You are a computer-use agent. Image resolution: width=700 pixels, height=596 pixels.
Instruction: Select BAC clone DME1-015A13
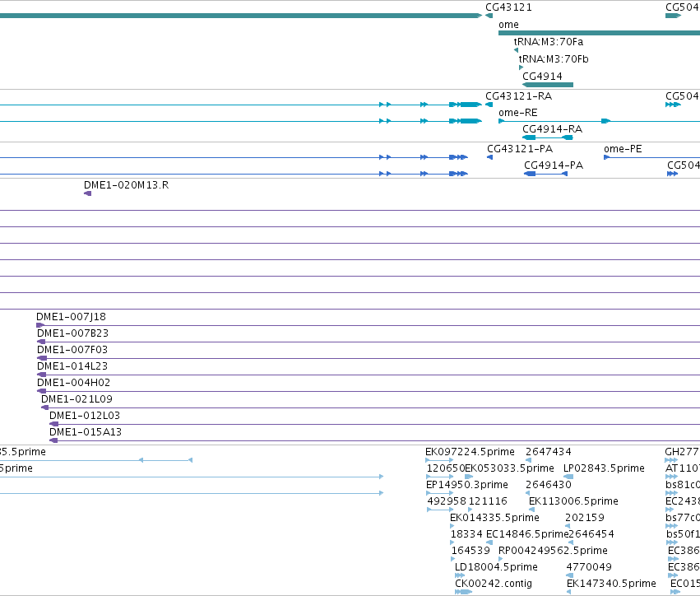[x=86, y=432]
